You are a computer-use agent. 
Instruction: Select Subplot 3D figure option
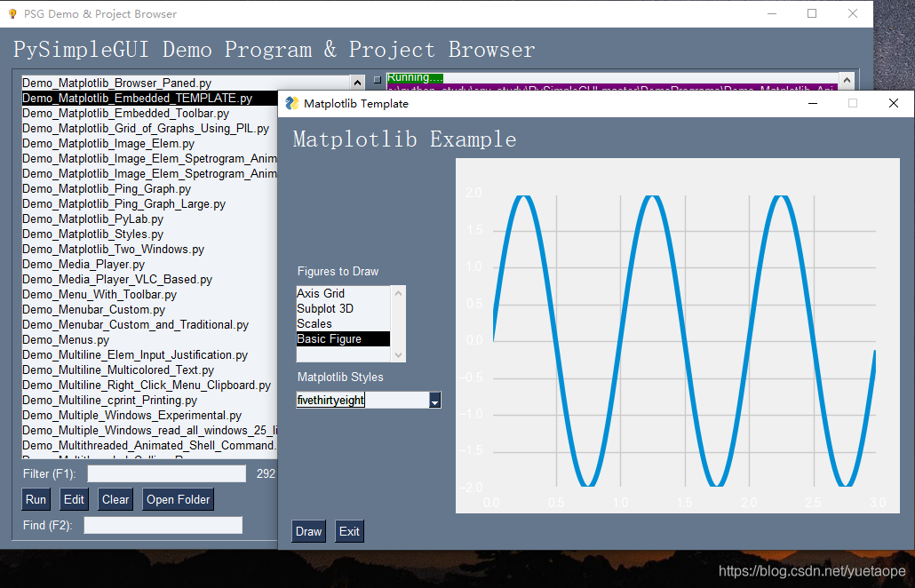coord(343,308)
